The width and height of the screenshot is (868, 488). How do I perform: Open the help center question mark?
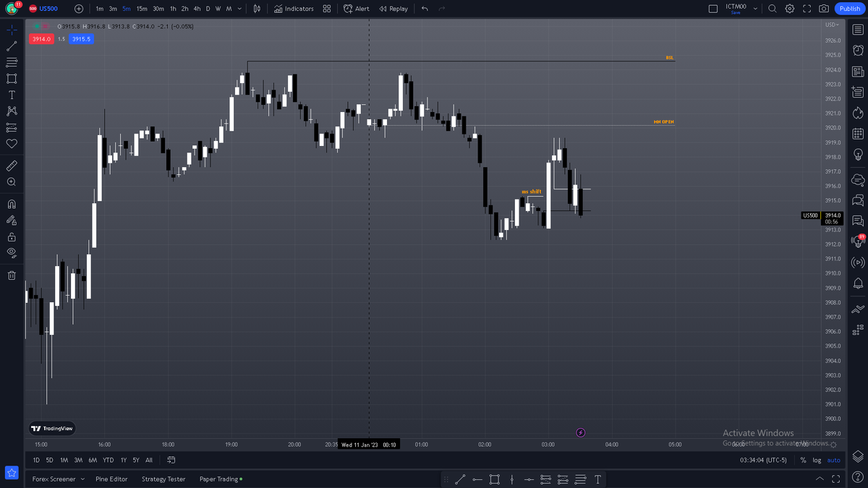pyautogui.click(x=858, y=477)
